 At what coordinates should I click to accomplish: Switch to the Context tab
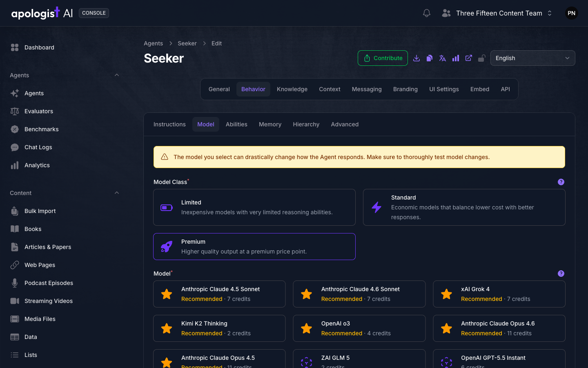pos(330,89)
